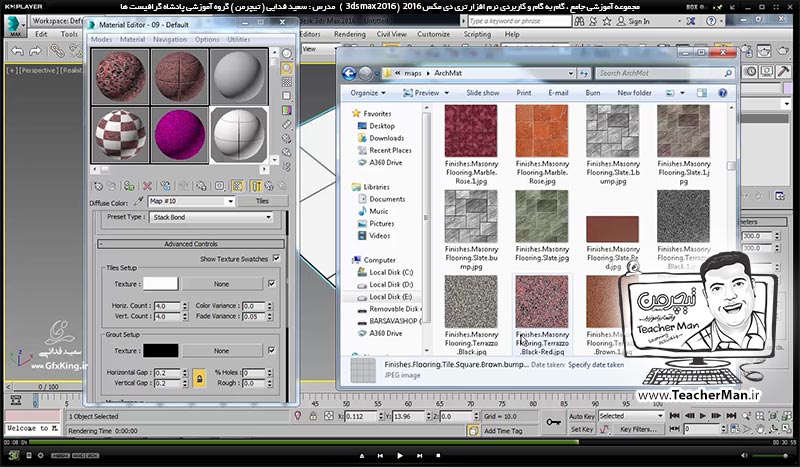The height and width of the screenshot is (467, 800).
Task: Open the Customize menu in 3ds Max
Action: (433, 34)
